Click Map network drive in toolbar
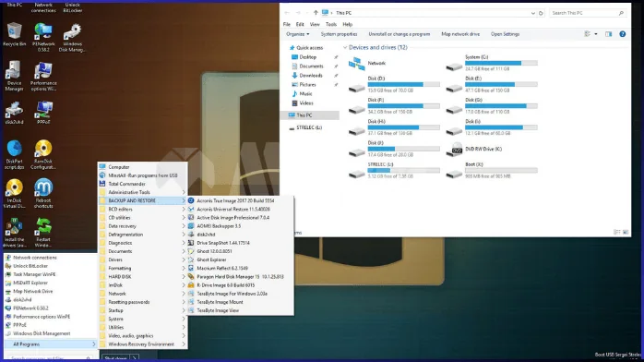The width and height of the screenshot is (644, 362). click(460, 34)
